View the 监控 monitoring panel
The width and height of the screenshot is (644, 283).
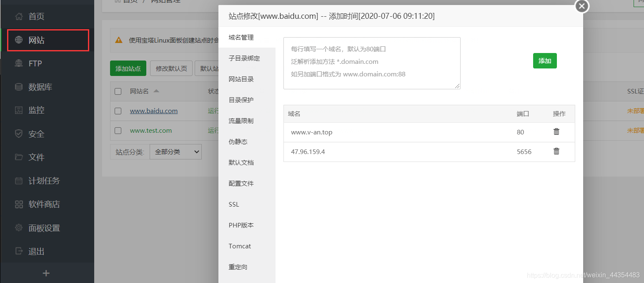point(35,110)
